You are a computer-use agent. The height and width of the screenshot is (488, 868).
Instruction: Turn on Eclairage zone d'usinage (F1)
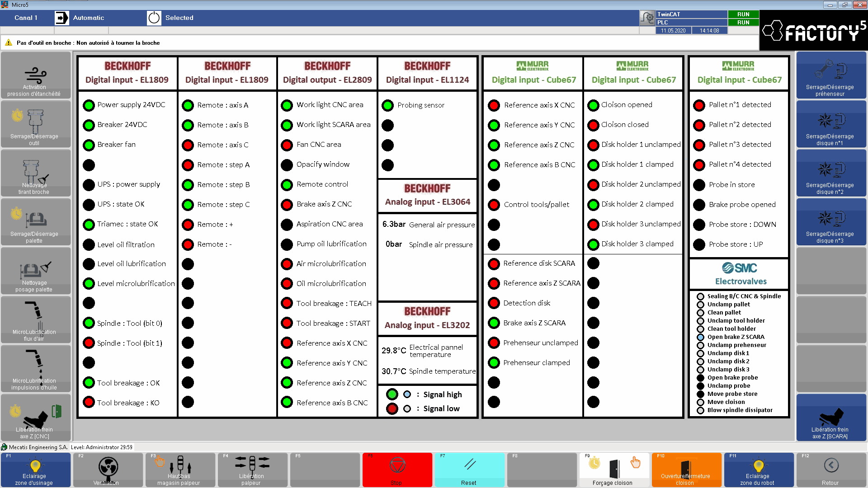click(35, 470)
